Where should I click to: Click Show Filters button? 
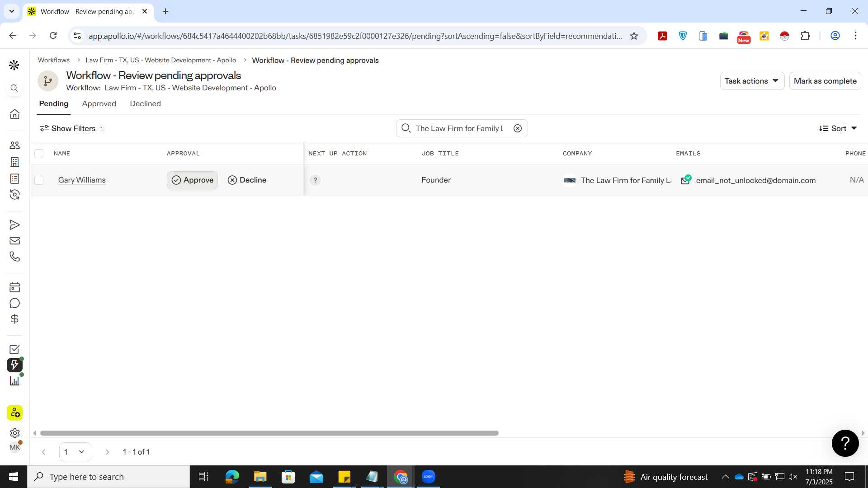(x=71, y=128)
